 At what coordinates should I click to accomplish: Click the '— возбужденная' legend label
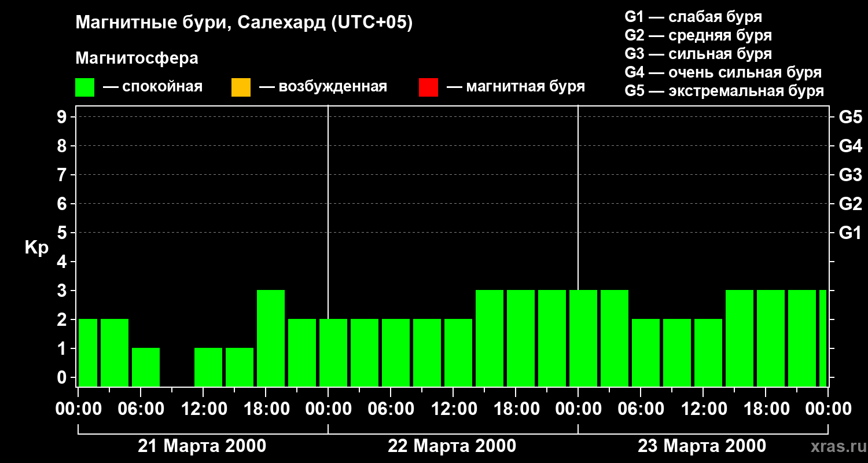323,87
